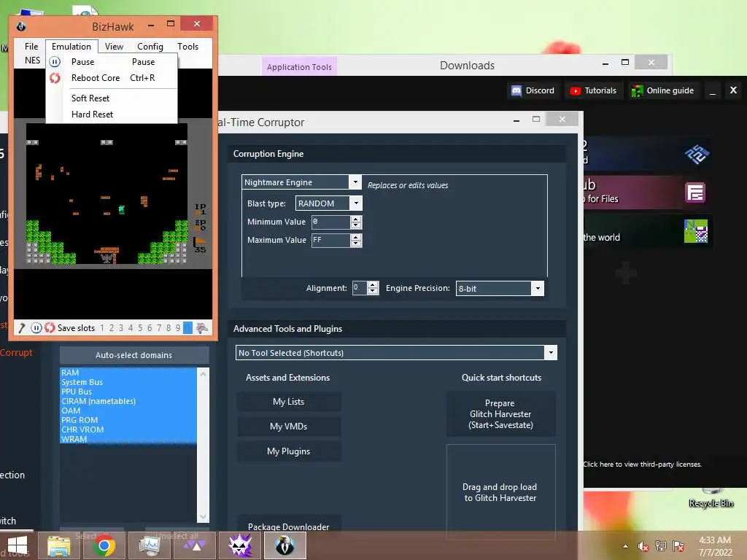This screenshot has height=560, width=747.
Task: Click Prepare Glitch Harvester shortcut button
Action: point(500,414)
